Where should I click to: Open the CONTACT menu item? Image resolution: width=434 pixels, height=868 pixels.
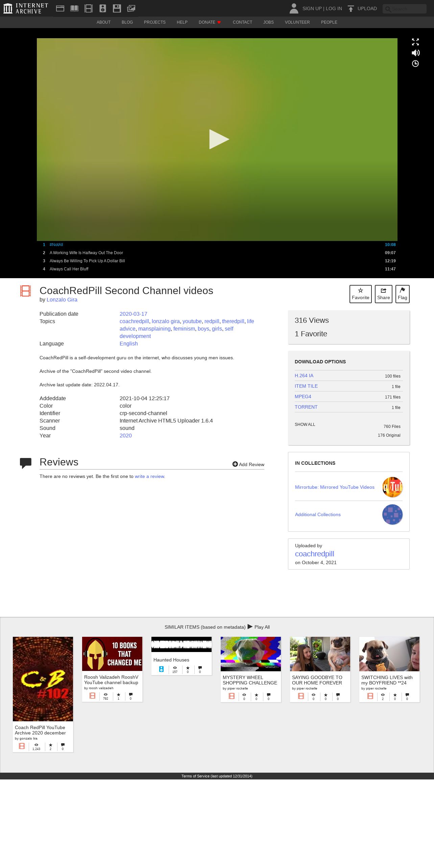242,22
